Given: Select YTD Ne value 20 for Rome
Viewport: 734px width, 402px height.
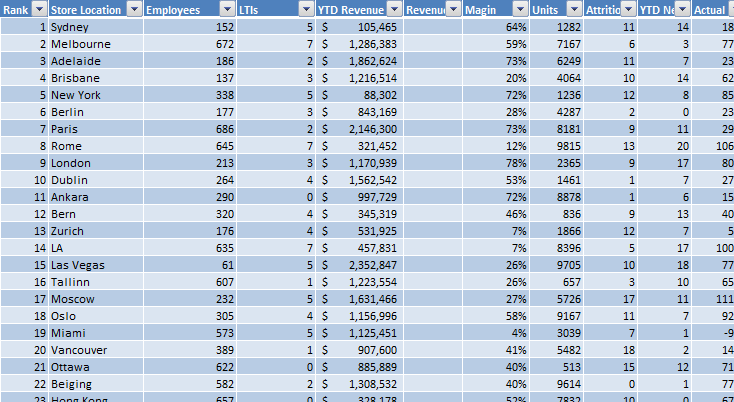Looking at the screenshot, I should tap(665, 146).
